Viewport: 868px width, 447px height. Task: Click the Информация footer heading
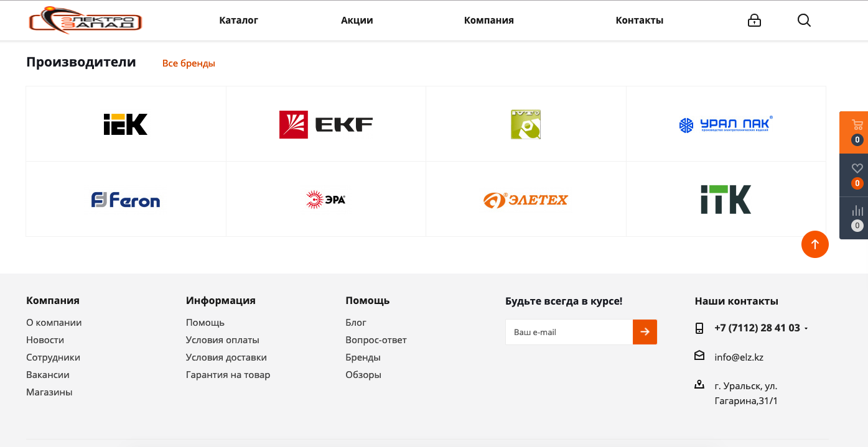coord(221,300)
